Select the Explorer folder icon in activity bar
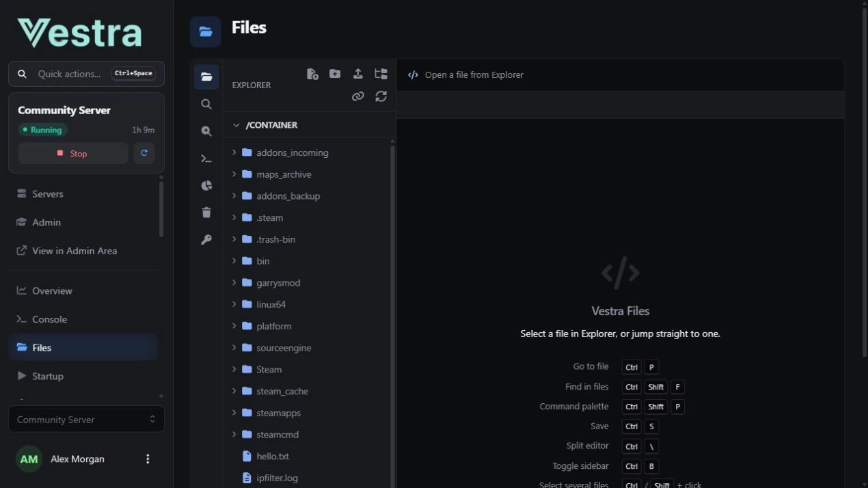The width and height of the screenshot is (868, 488). [x=206, y=77]
